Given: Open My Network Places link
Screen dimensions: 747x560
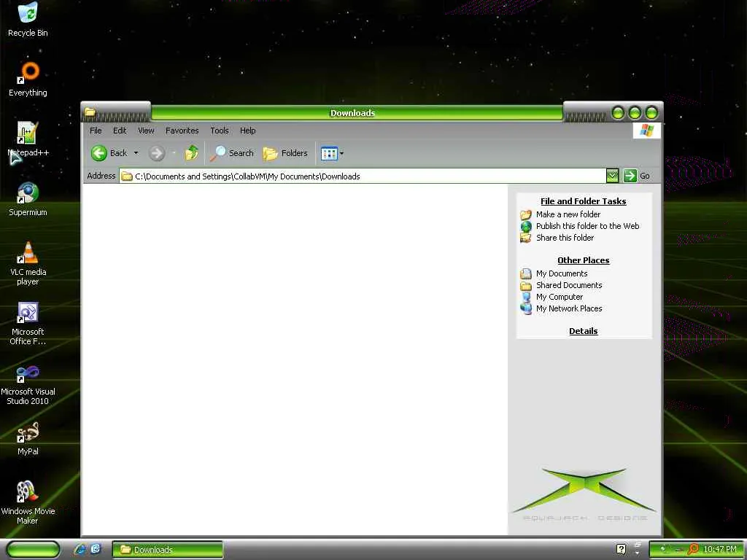Looking at the screenshot, I should coord(569,308).
